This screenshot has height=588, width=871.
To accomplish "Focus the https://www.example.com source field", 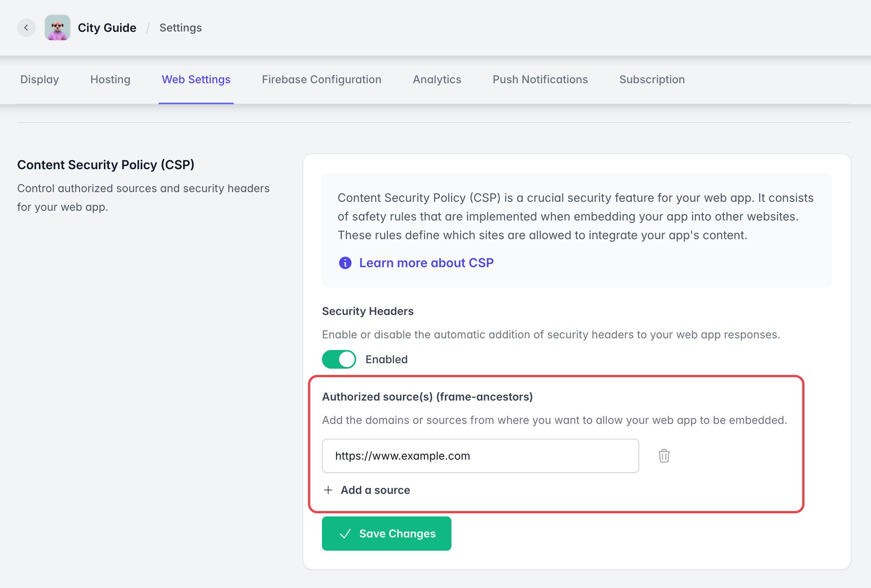I will [480, 456].
